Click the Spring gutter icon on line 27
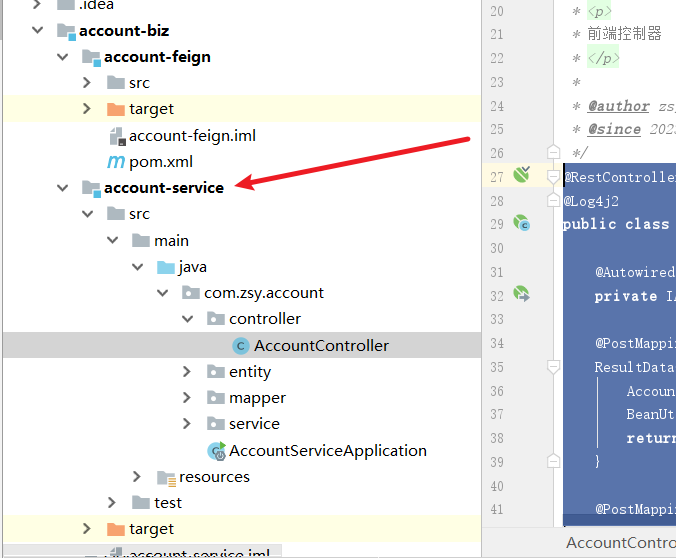The height and width of the screenshot is (558, 676). (x=521, y=176)
